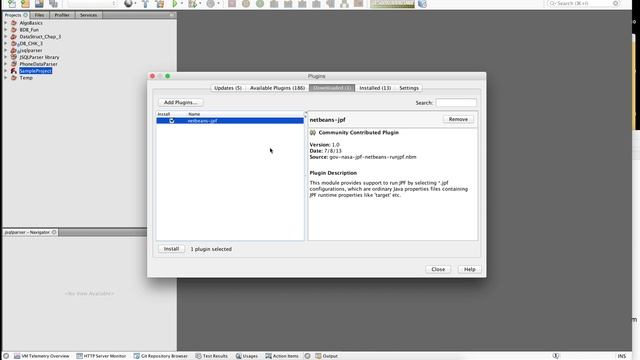The image size is (640, 360).
Task: Click the JSQLParser library project icon
Action: (x=14, y=57)
